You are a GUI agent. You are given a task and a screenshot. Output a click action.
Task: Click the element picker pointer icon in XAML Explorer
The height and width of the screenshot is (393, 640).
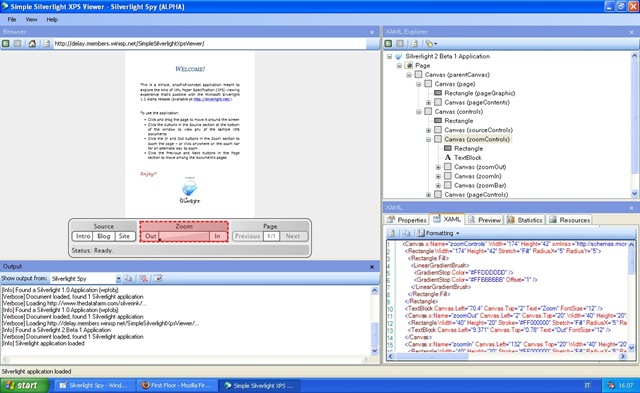pos(429,43)
